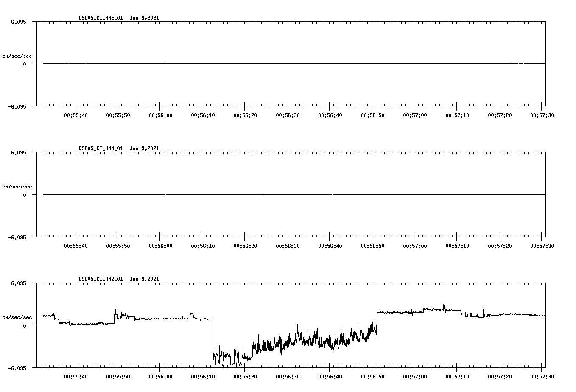Click 00:57:00 time label under HNZ plot
The width and height of the screenshot is (576, 392).
(415, 377)
